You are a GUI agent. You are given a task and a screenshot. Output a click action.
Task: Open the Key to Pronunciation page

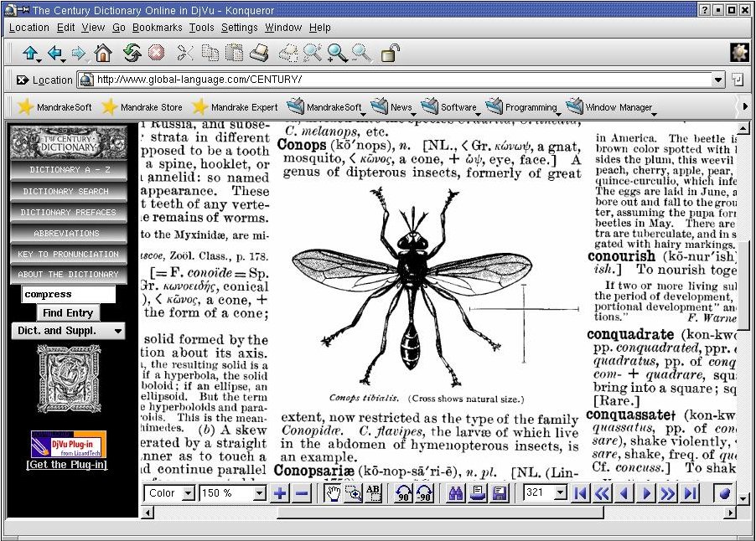pos(69,254)
